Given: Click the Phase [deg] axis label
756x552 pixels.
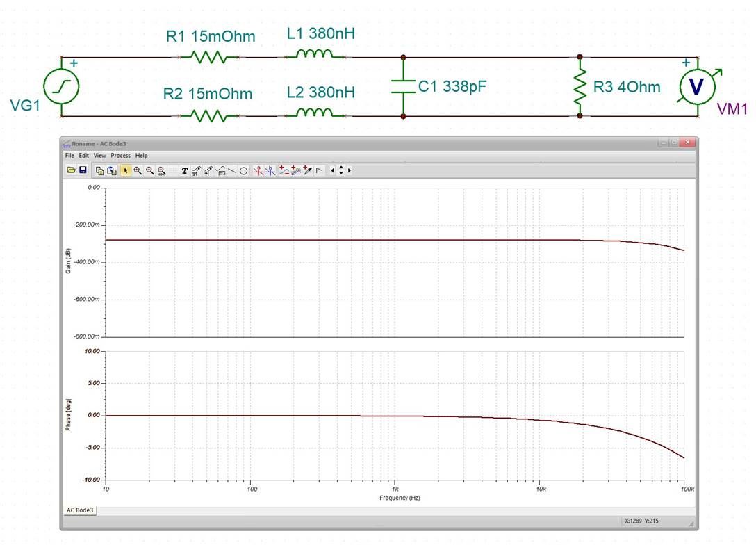Looking at the screenshot, I should coord(68,415).
